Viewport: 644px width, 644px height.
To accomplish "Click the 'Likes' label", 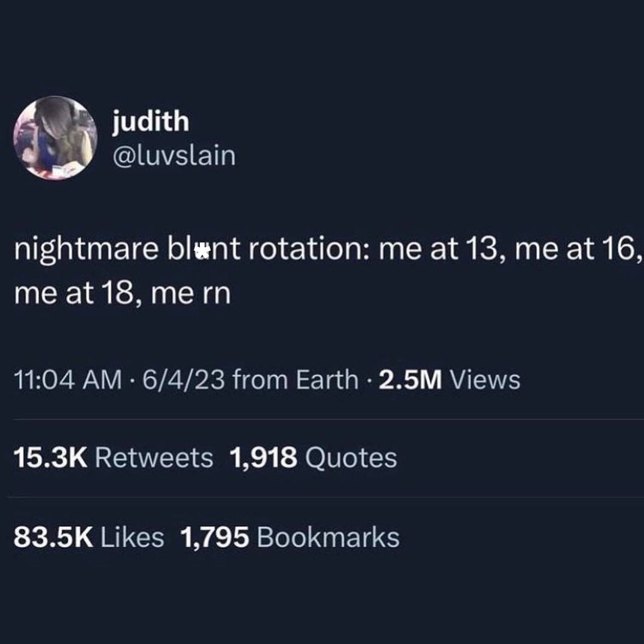I will 132,537.
